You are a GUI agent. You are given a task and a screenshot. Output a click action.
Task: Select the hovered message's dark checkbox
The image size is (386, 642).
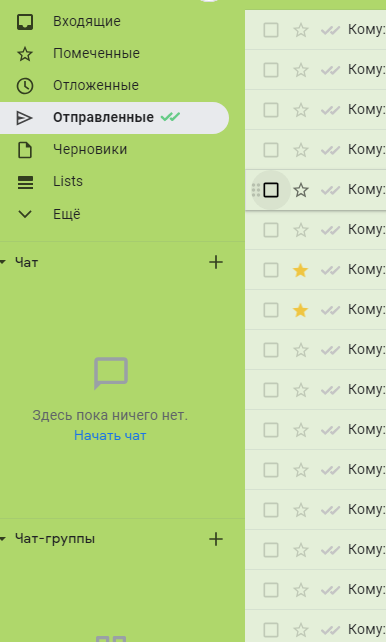point(271,190)
